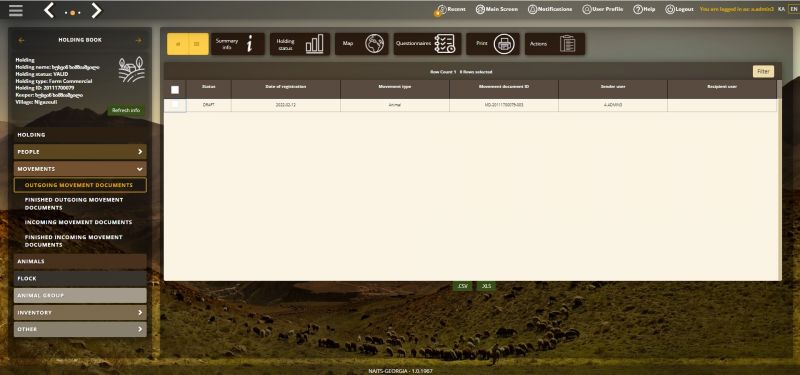Image resolution: width=800 pixels, height=375 pixels.
Task: Sort by Status column header
Action: (209, 89)
